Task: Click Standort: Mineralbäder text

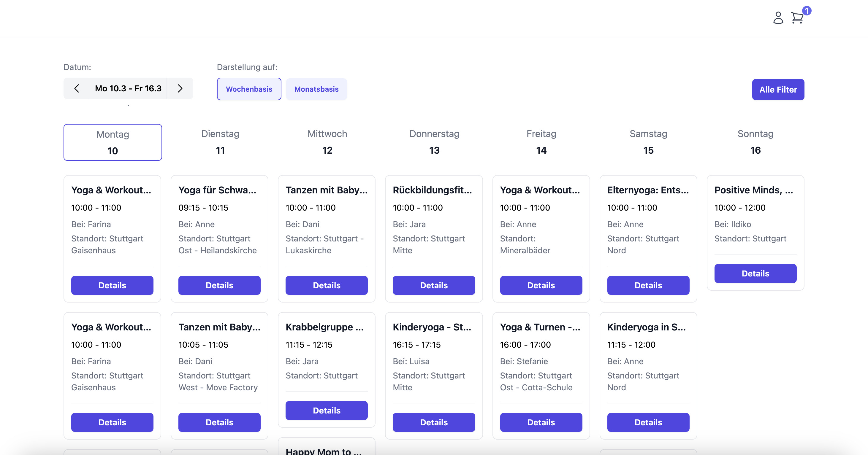Action: click(x=525, y=244)
